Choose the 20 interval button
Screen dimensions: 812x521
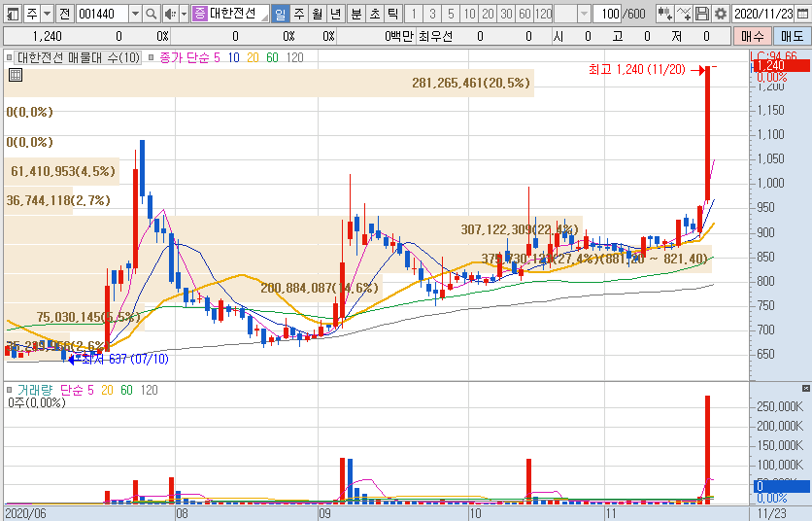click(x=488, y=14)
